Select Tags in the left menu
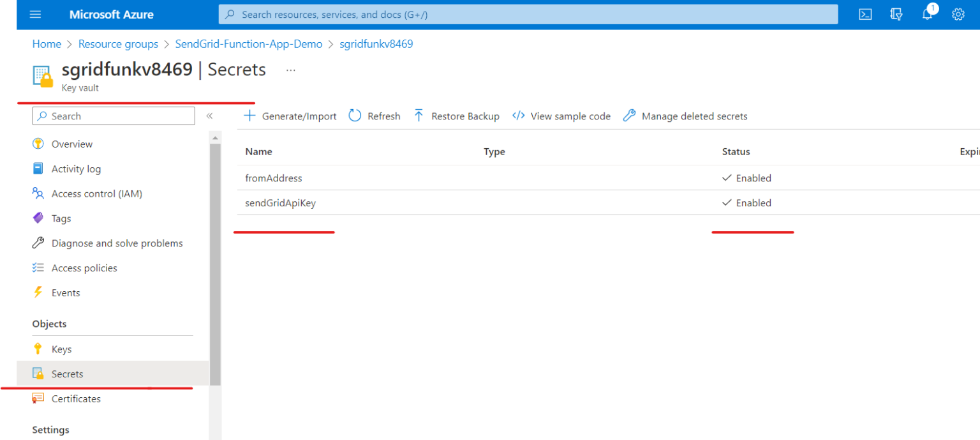Viewport: 980px width, 440px height. pyautogui.click(x=61, y=218)
